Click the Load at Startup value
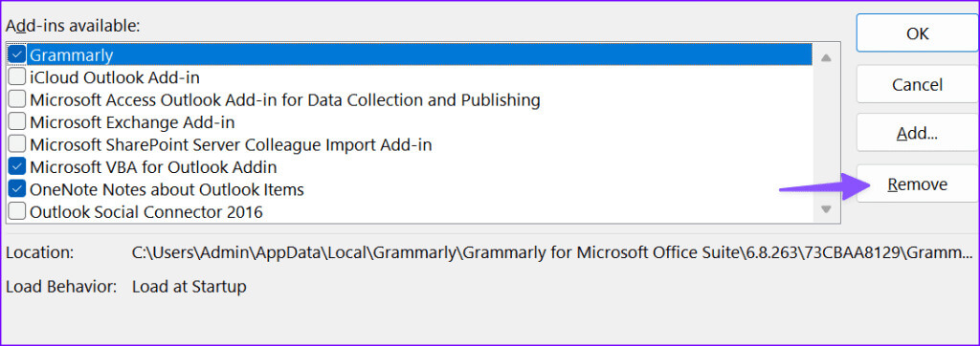Screen dimensions: 980x346 (189, 287)
